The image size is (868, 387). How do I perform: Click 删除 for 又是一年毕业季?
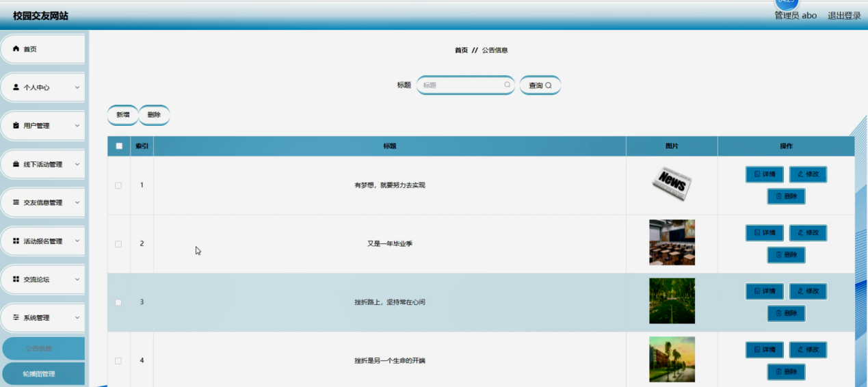[x=786, y=255]
